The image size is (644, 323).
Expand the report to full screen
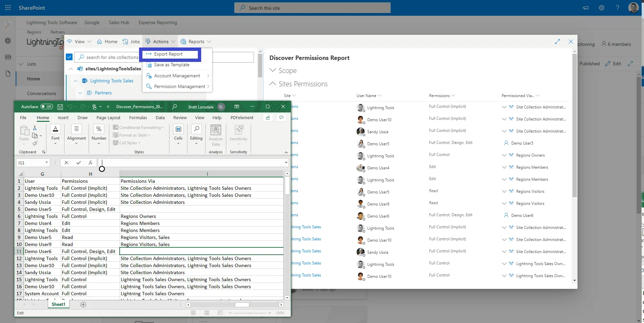pyautogui.click(x=557, y=42)
